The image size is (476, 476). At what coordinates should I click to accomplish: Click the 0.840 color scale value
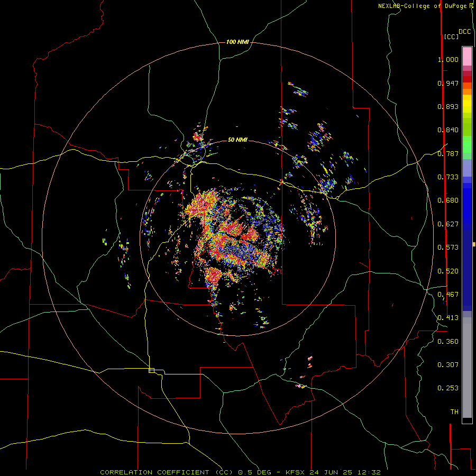click(x=448, y=130)
